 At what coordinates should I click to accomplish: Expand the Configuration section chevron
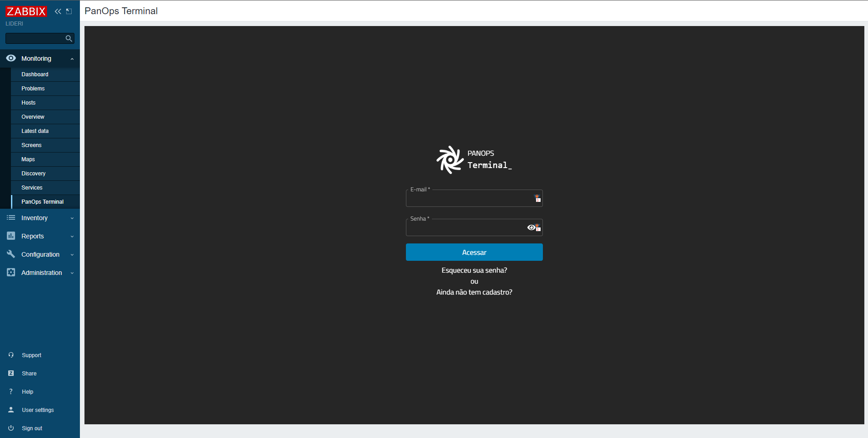click(72, 255)
